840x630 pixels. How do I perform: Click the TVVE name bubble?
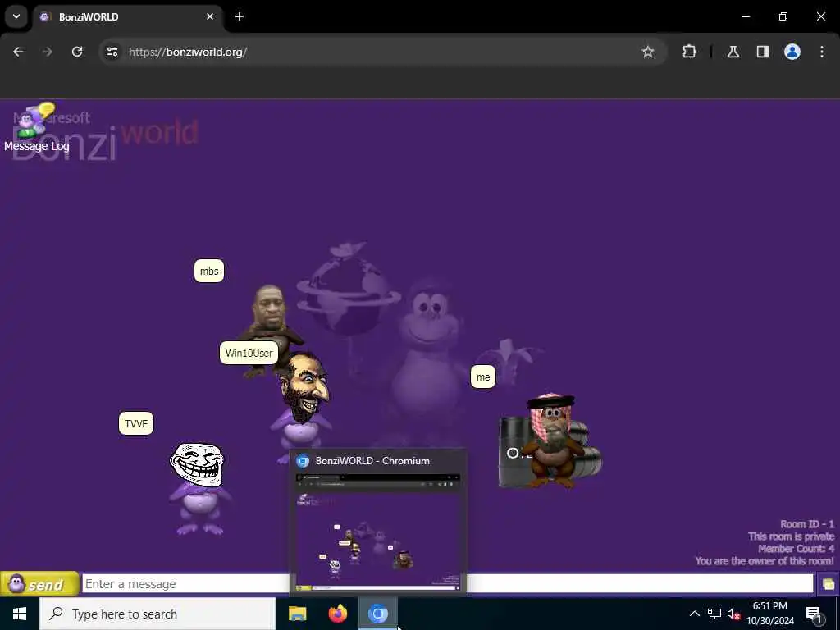click(x=136, y=424)
